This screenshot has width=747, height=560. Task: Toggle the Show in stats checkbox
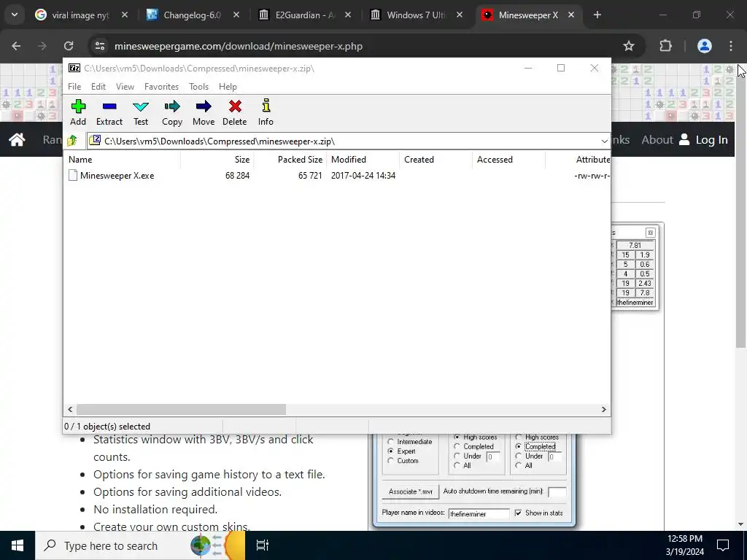[518, 513]
